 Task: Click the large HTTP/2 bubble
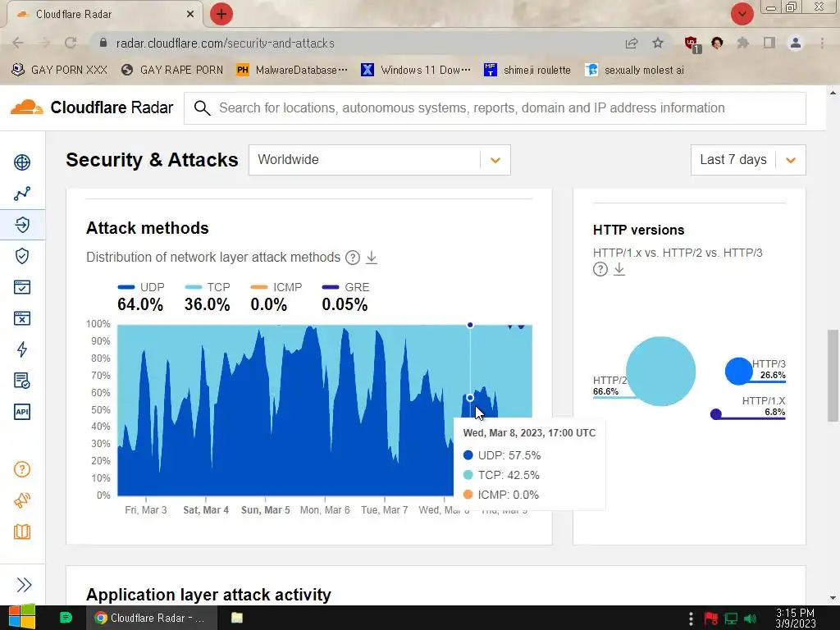[x=660, y=372]
